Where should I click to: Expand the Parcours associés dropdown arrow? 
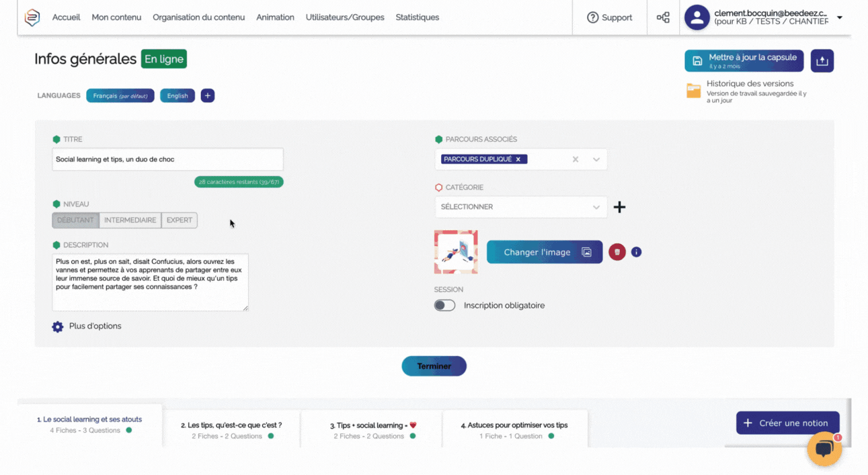click(x=596, y=159)
